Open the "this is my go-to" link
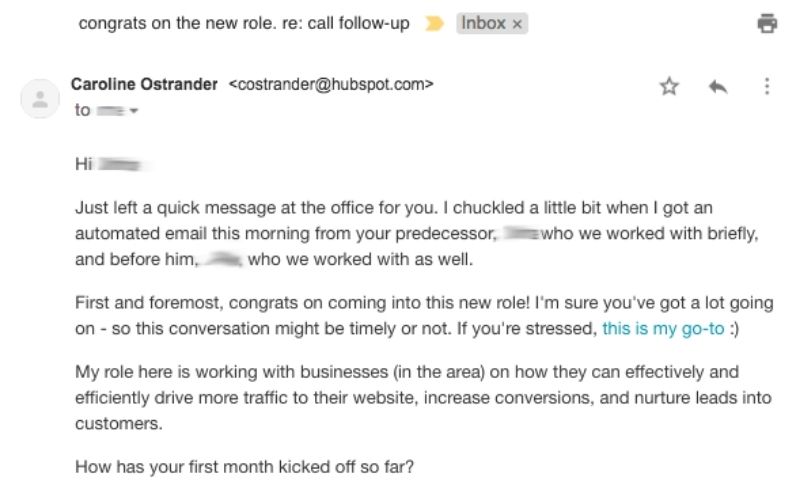The width and height of the screenshot is (800, 500). click(x=662, y=328)
